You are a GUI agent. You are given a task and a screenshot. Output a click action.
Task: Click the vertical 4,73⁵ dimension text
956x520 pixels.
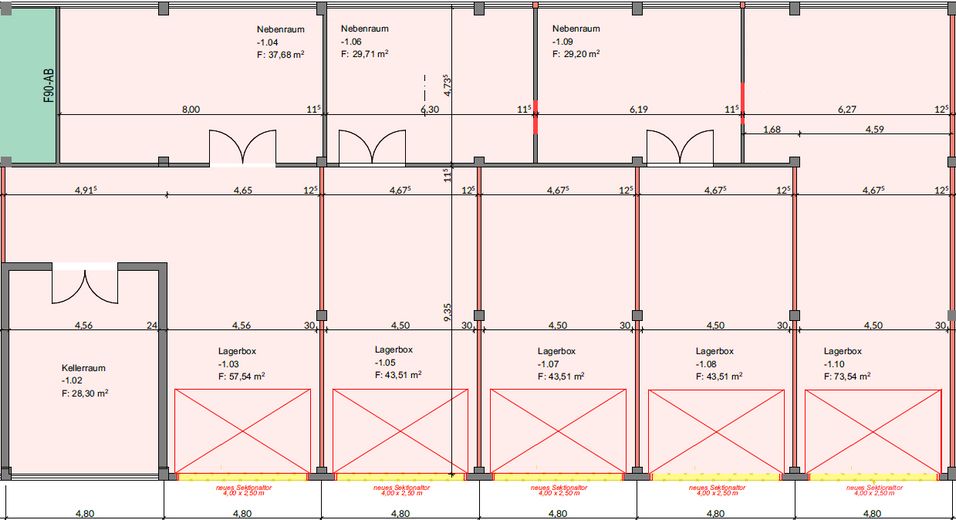coord(447,85)
